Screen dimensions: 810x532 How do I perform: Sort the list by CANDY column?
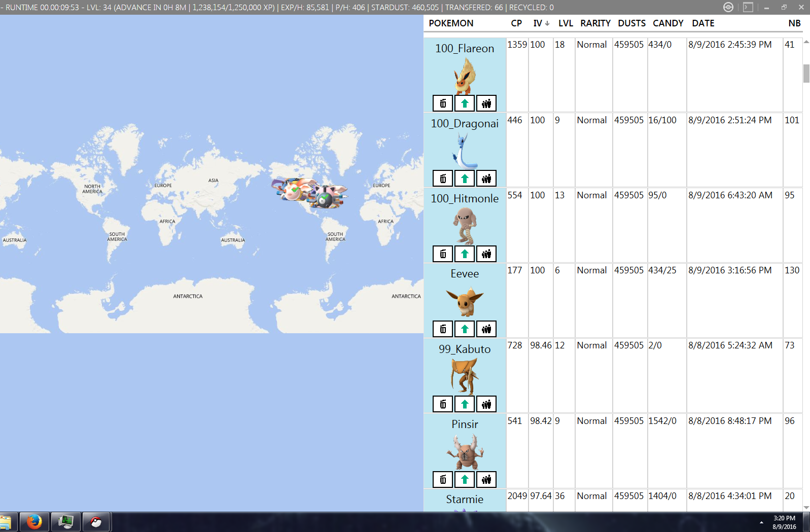(668, 23)
